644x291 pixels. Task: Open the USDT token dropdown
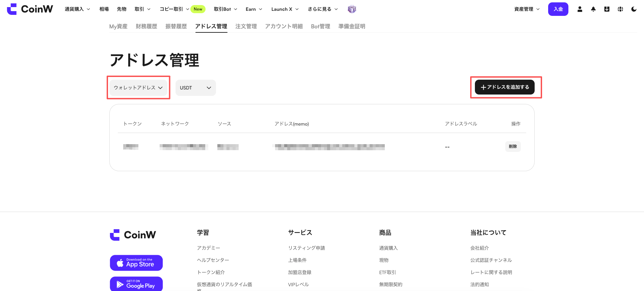(196, 88)
